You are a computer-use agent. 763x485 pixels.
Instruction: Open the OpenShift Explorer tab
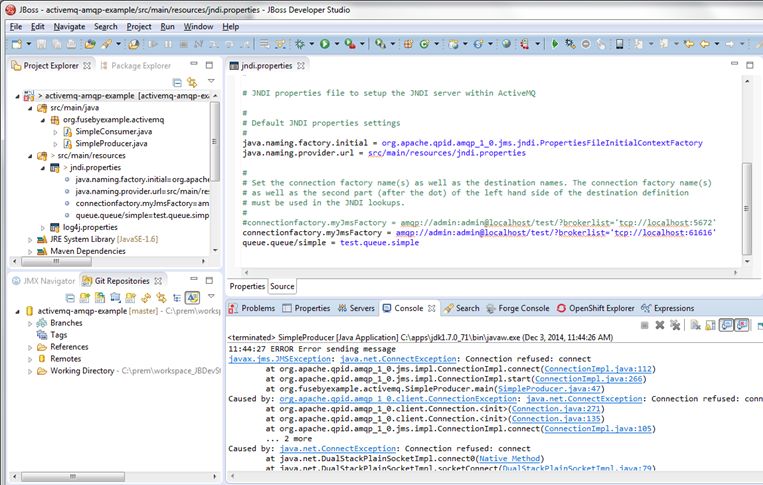click(x=596, y=308)
